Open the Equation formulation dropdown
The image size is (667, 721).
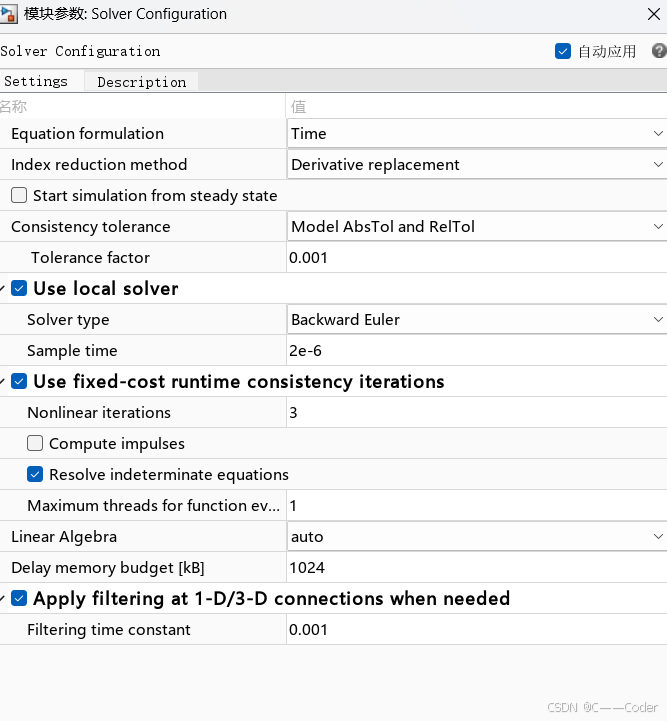tap(476, 133)
